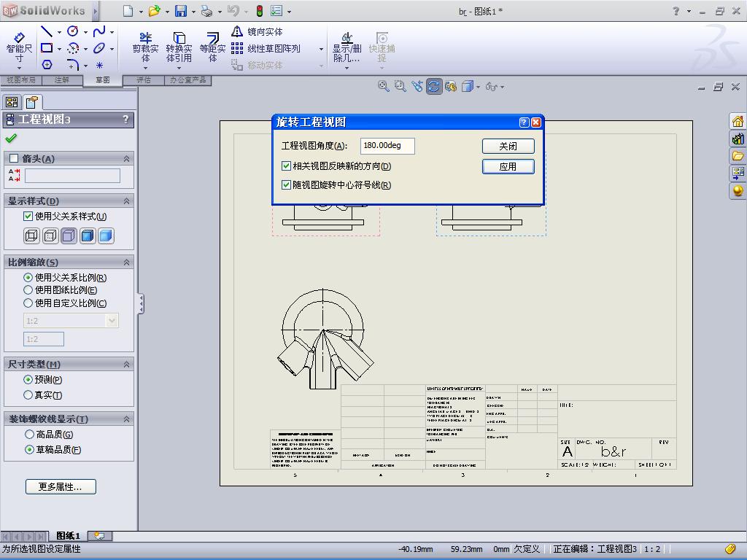This screenshot has height=560, width=747.
Task: Open SolidWorks Resources home icon in task pane
Action: tap(738, 122)
